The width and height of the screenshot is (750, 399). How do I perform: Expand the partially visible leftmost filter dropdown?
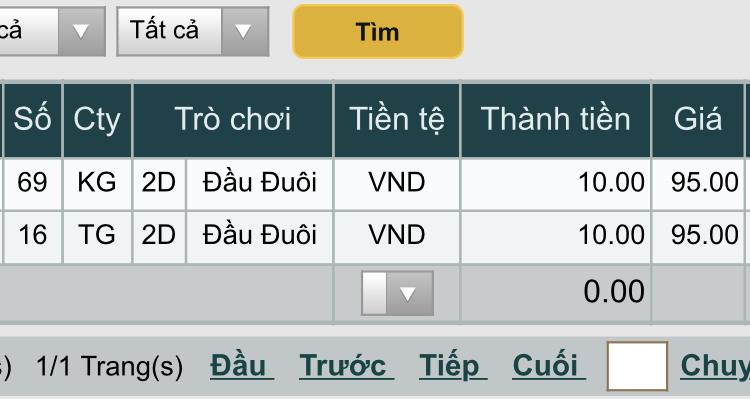pos(52,32)
